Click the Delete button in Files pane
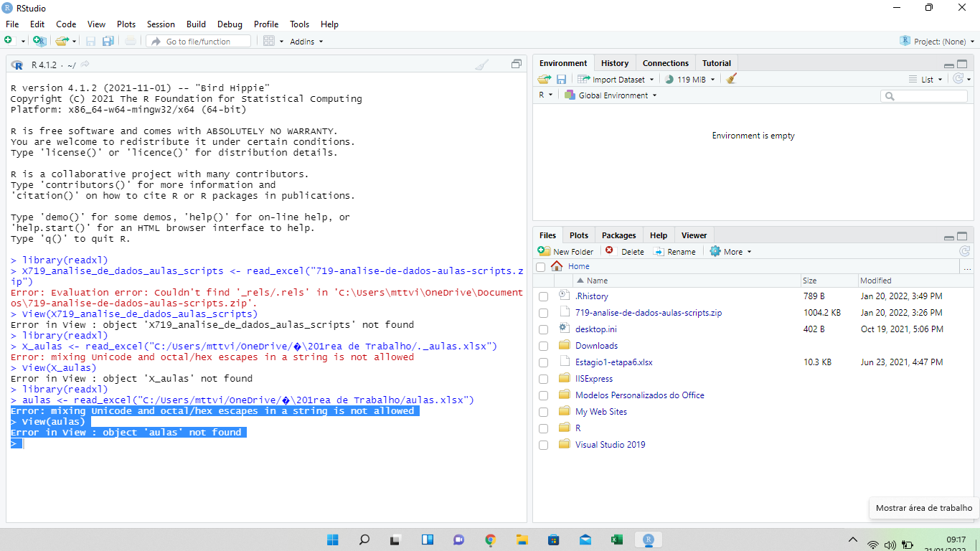980x551 pixels. pyautogui.click(x=625, y=252)
